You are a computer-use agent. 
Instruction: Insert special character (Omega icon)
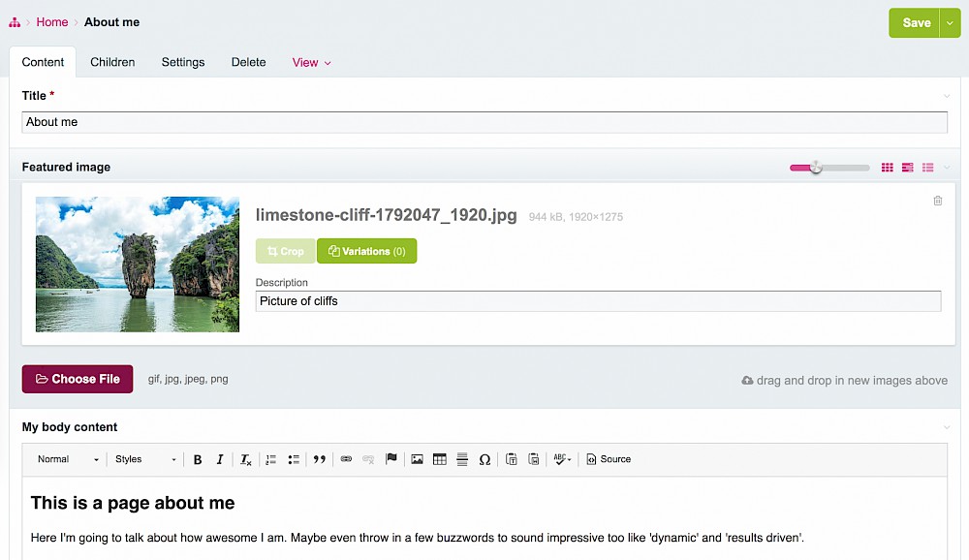(484, 459)
